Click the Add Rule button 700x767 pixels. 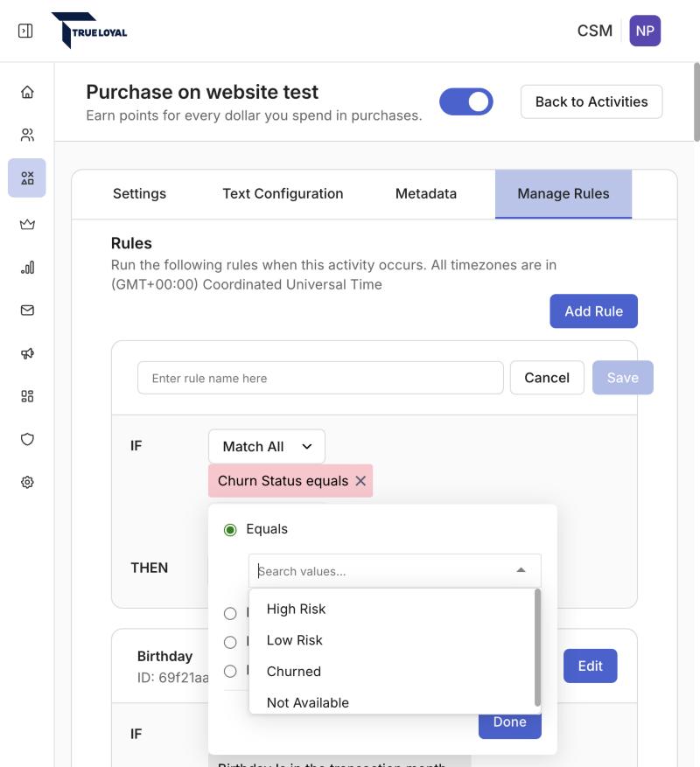593,311
